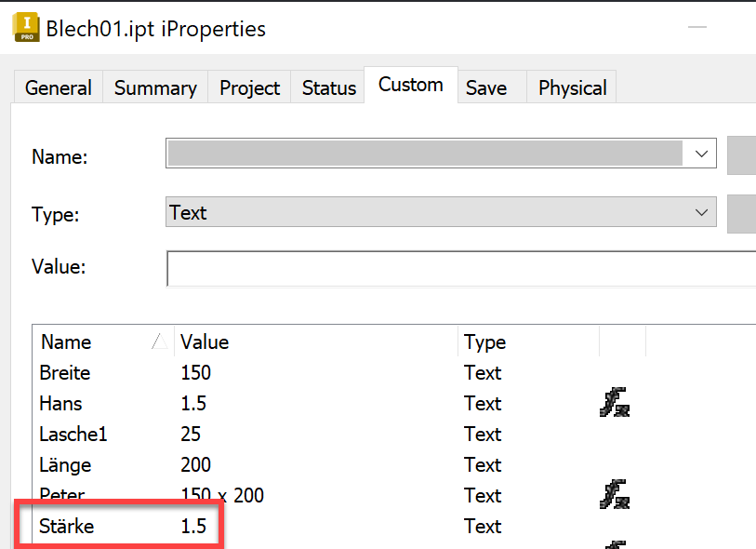Click the sort arrow in the Name column header
The image size is (756, 549).
tap(161, 341)
